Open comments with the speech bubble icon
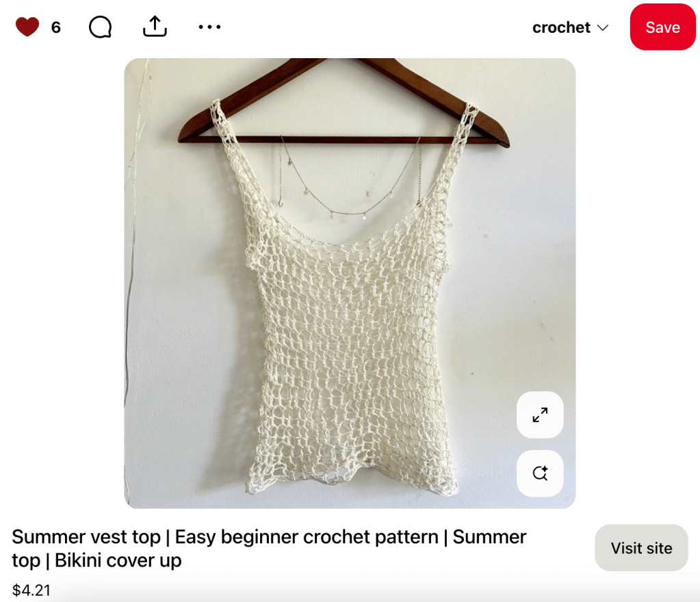This screenshot has height=602, width=700. (x=100, y=27)
